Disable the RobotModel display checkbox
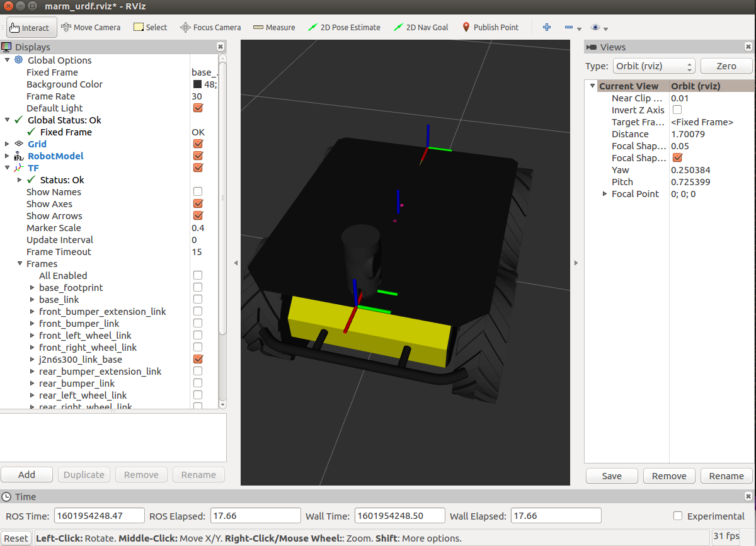This screenshot has height=546, width=756. [198, 156]
